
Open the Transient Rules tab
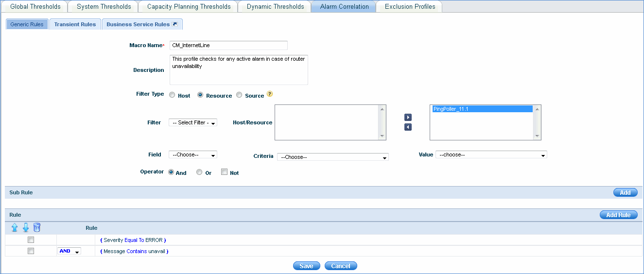coord(75,24)
